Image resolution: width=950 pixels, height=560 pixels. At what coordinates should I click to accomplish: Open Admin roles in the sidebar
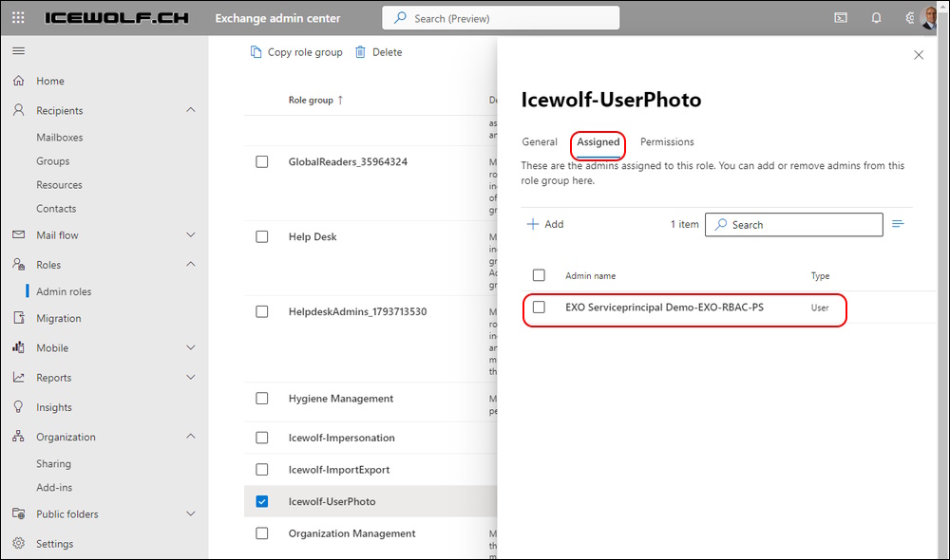click(64, 291)
